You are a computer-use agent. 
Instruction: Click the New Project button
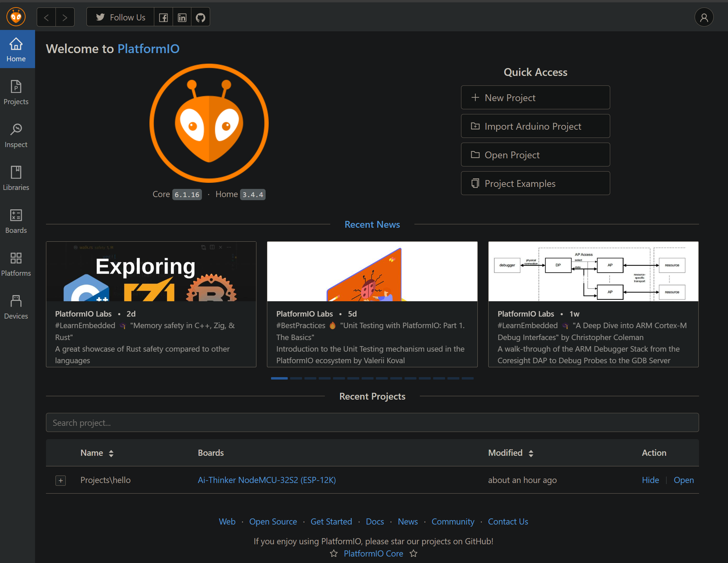point(535,98)
